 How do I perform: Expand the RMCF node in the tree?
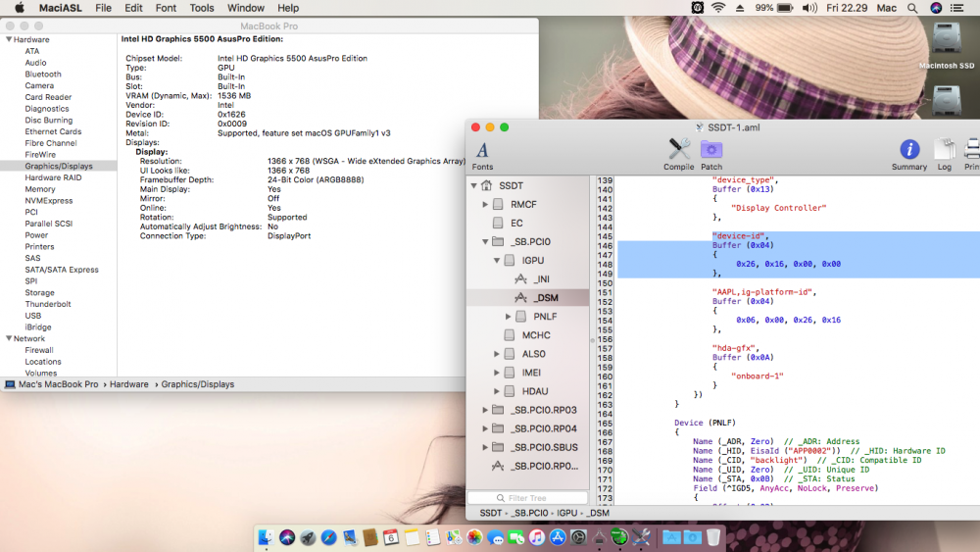point(485,204)
